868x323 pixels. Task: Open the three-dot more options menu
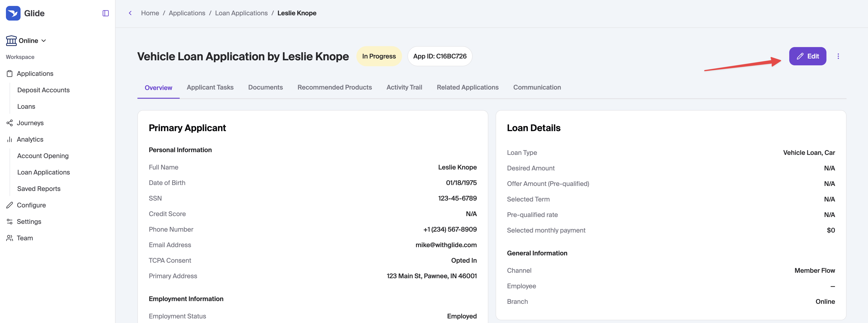click(x=838, y=56)
